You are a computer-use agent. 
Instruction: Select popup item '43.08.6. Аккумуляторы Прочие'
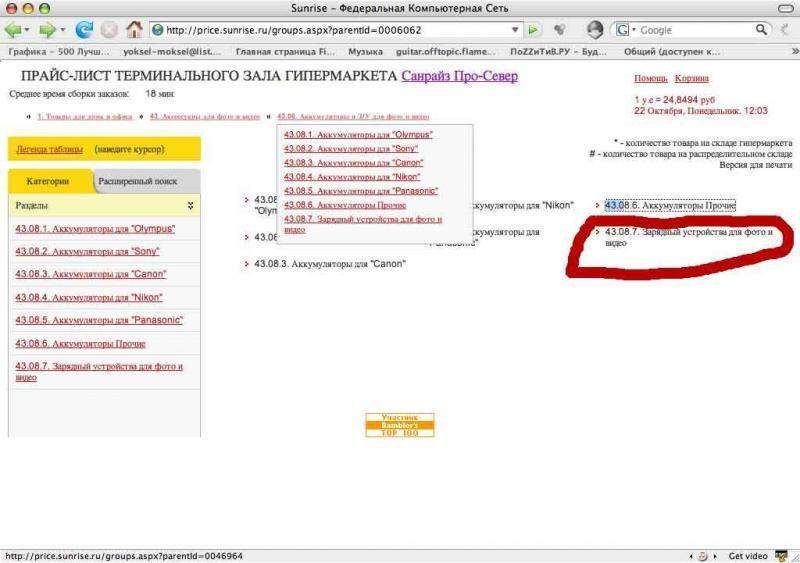pos(345,205)
